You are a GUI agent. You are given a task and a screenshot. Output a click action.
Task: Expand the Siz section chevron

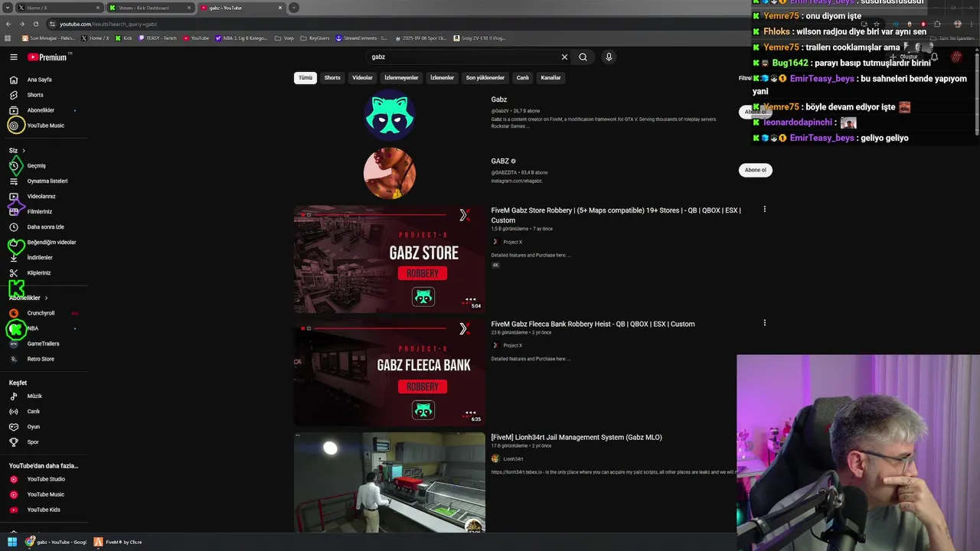[24, 151]
